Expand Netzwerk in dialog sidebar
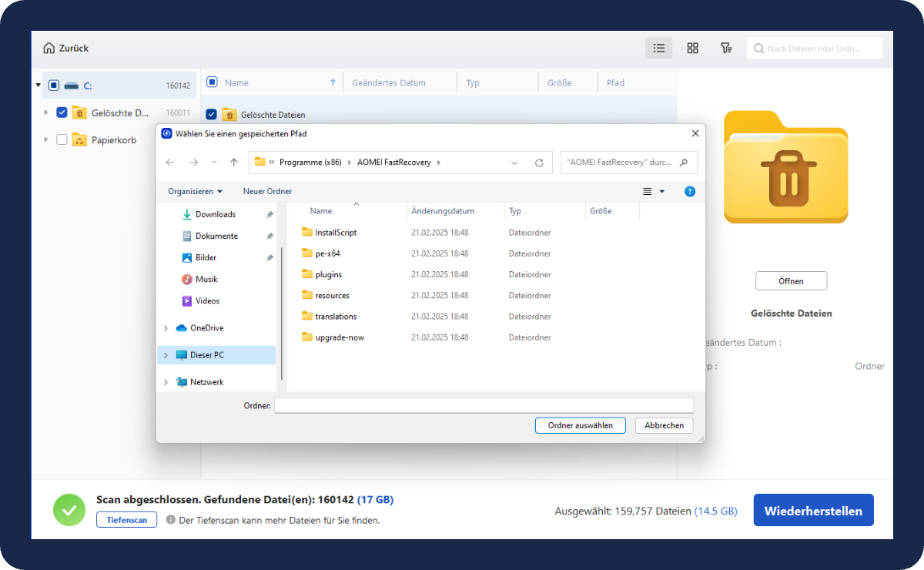This screenshot has height=570, width=924. pos(166,382)
